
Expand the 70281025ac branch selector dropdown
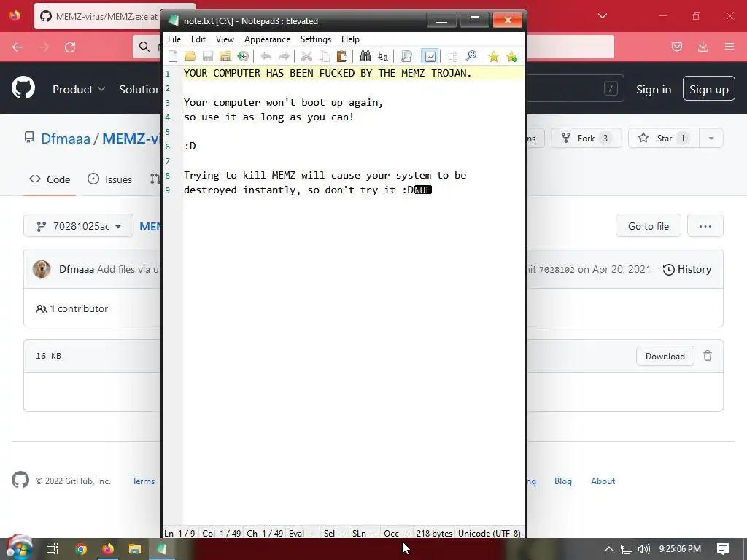click(x=79, y=226)
